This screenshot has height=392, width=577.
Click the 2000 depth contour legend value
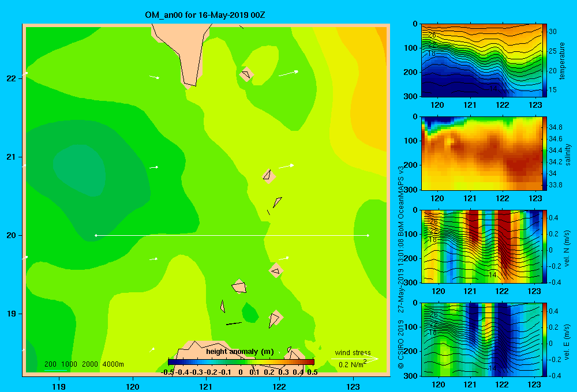tap(90, 364)
